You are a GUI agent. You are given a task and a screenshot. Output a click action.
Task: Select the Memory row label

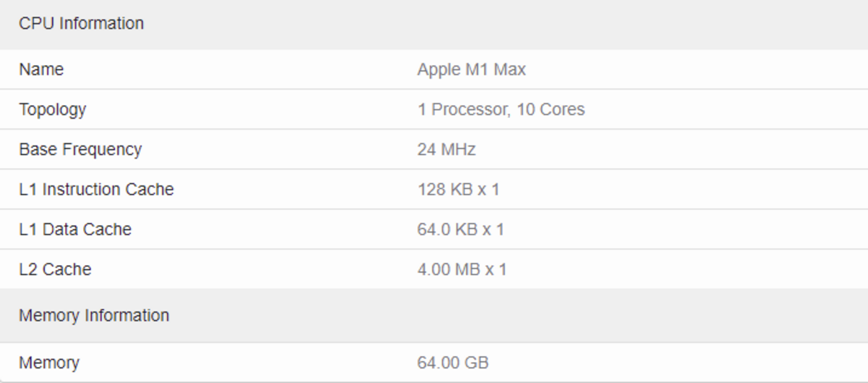[49, 362]
